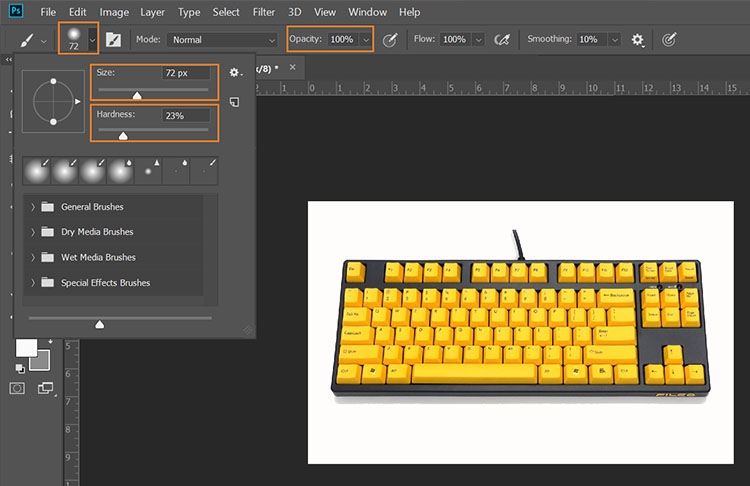
Task: Toggle pressure for size icon
Action: tap(668, 40)
